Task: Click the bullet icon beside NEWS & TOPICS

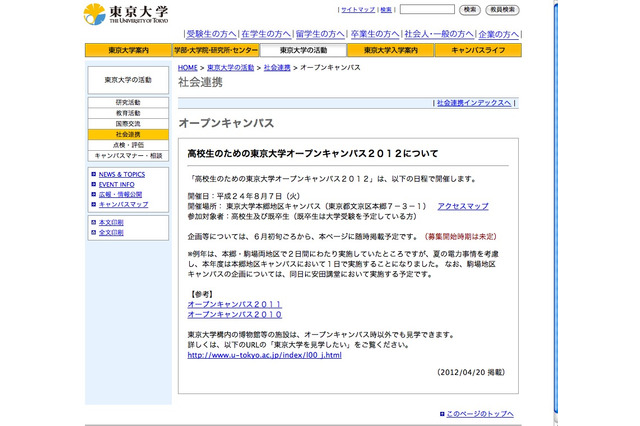Action: click(93, 174)
